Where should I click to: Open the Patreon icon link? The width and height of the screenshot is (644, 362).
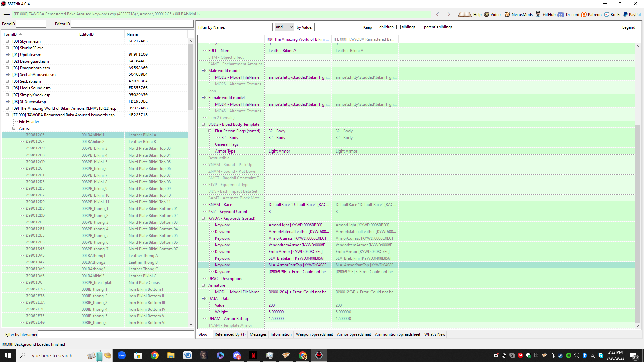tap(584, 14)
